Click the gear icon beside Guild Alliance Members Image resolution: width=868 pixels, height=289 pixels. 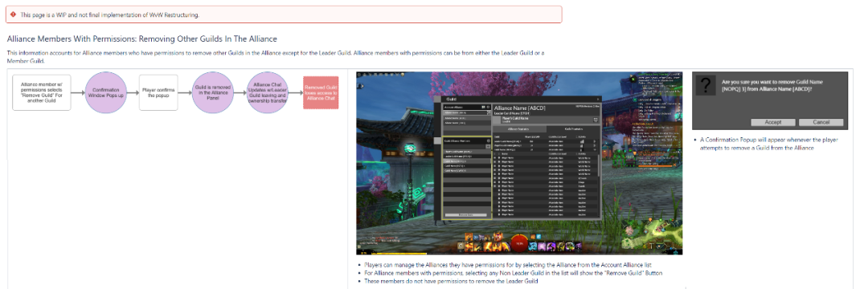489,140
